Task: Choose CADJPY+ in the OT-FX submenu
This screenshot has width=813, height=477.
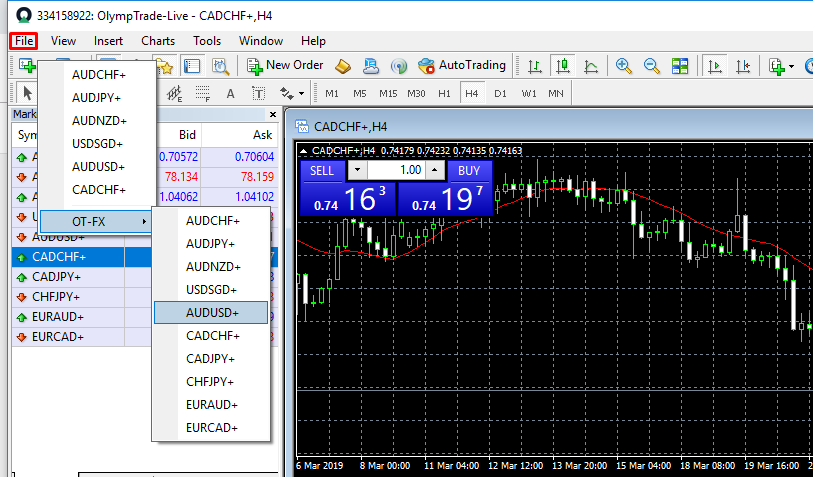Action: tap(211, 359)
